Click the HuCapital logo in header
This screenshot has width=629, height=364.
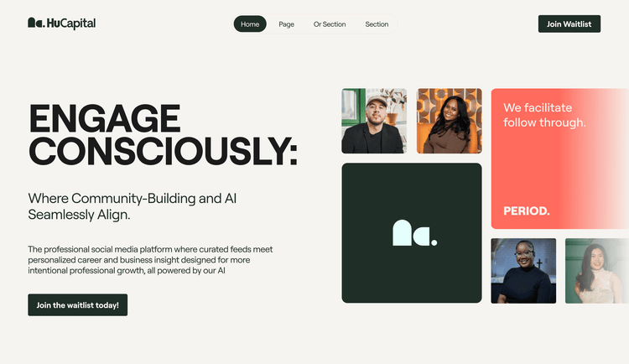click(61, 23)
